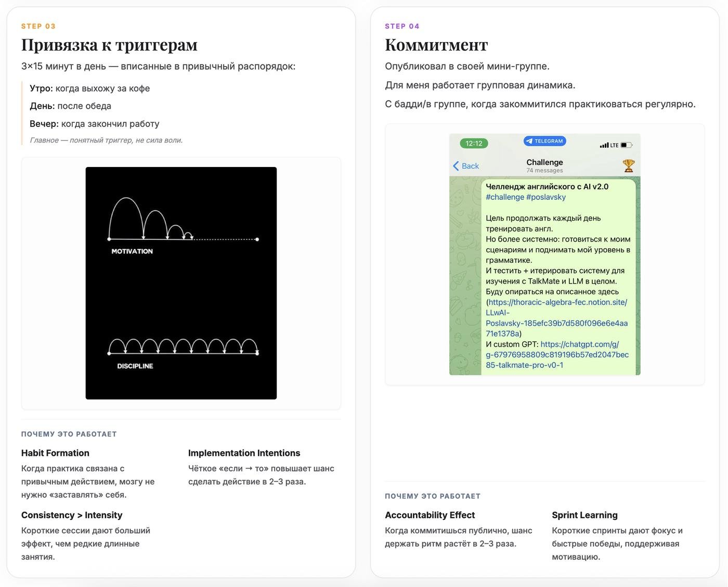
Task: Click the blue TELEGRAM pill at top
Action: point(544,141)
